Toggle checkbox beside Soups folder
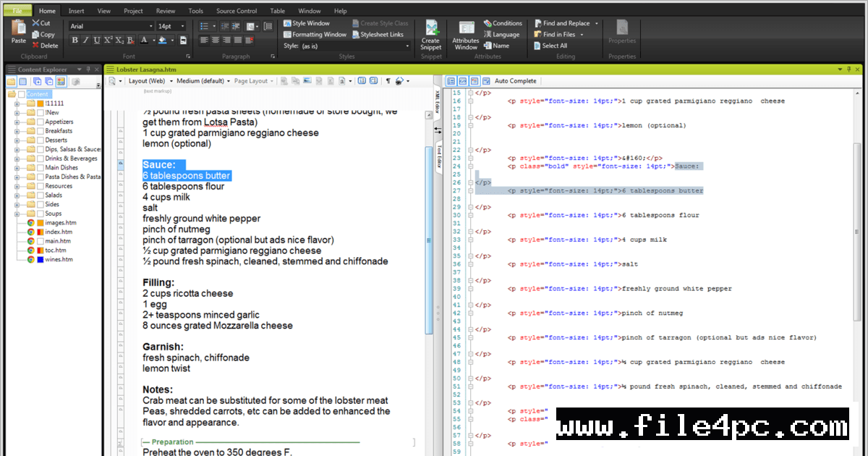 click(x=41, y=214)
